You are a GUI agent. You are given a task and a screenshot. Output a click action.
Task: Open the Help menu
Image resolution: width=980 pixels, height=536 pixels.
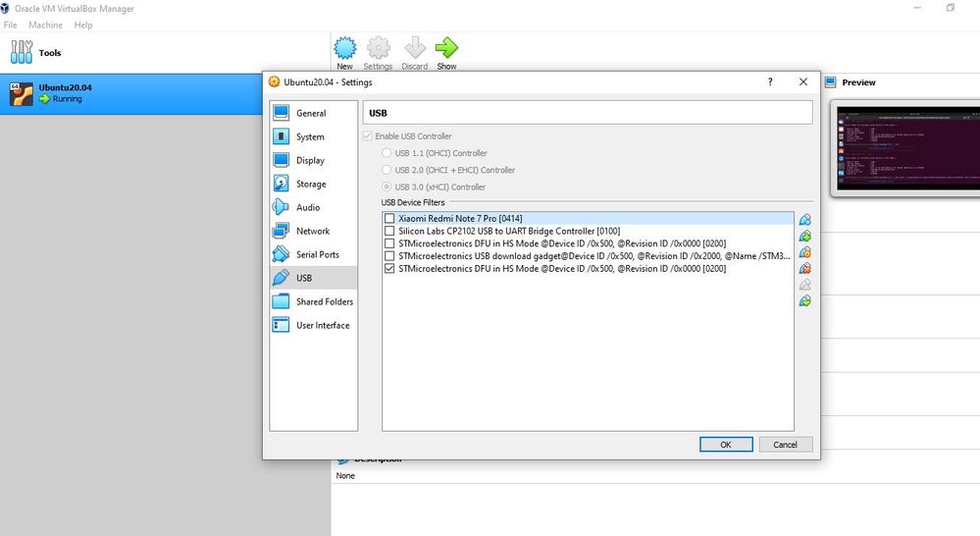(x=83, y=25)
